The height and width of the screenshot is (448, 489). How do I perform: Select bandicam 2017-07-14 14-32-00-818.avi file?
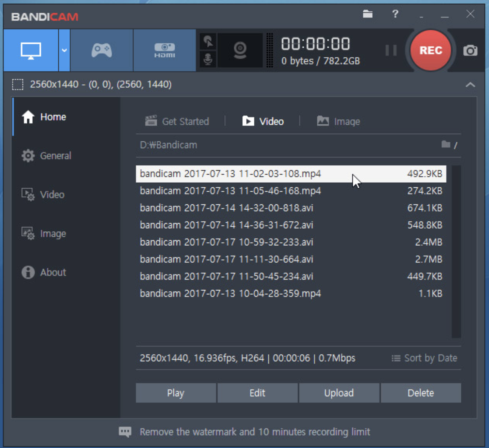291,208
